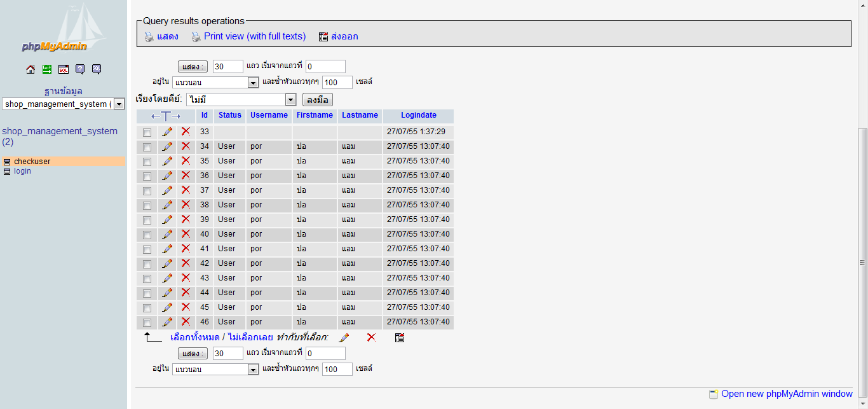This screenshot has width=868, height=409.
Task: Open the login table in sidebar
Action: click(x=22, y=171)
